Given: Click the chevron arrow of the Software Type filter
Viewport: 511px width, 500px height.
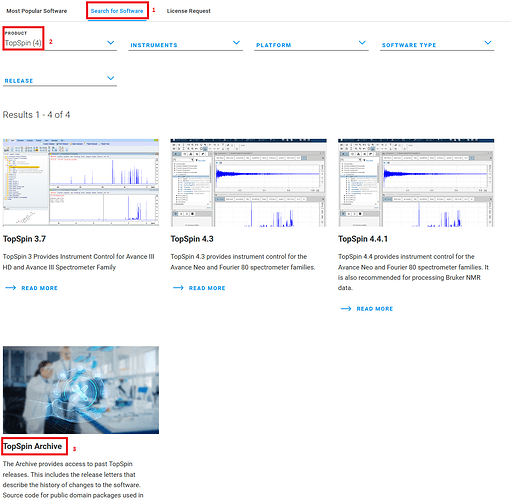Looking at the screenshot, I should (x=488, y=43).
